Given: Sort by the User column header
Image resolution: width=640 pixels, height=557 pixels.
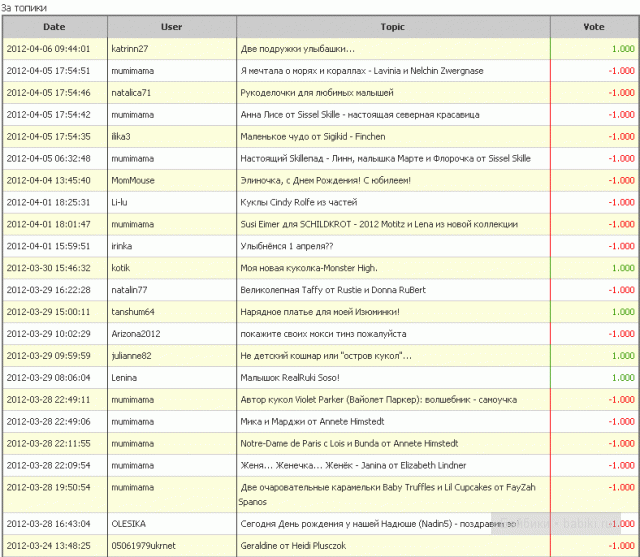Looking at the screenshot, I should 171,27.
